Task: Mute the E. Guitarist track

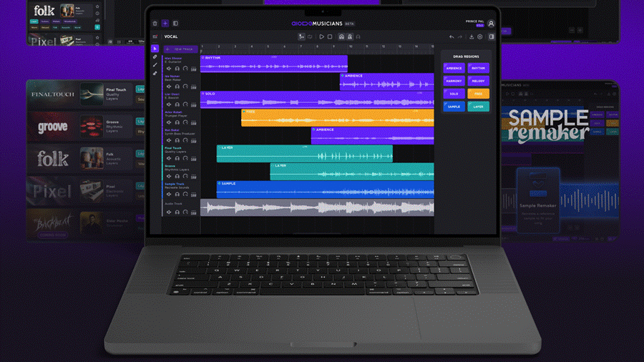Action: coord(169,69)
